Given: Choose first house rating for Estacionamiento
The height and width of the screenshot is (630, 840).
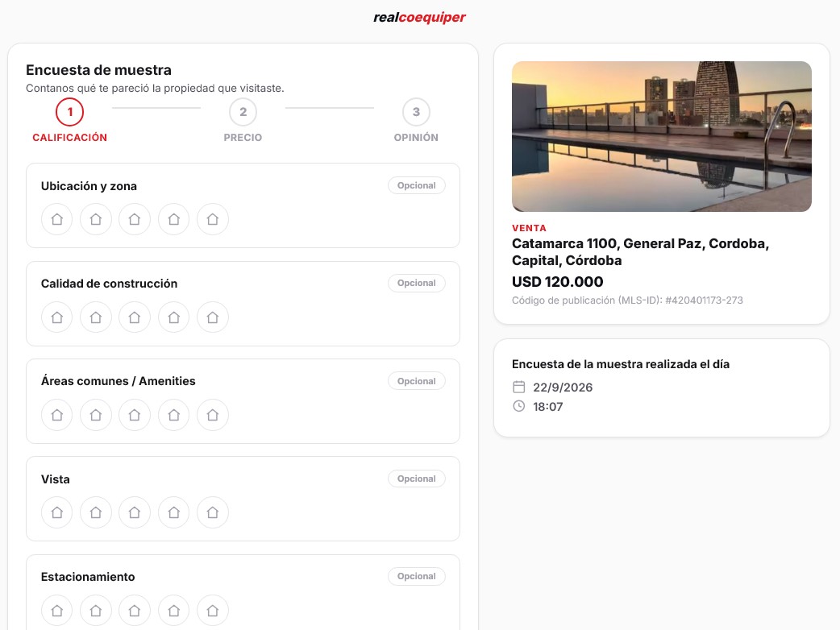Looking at the screenshot, I should 56,610.
